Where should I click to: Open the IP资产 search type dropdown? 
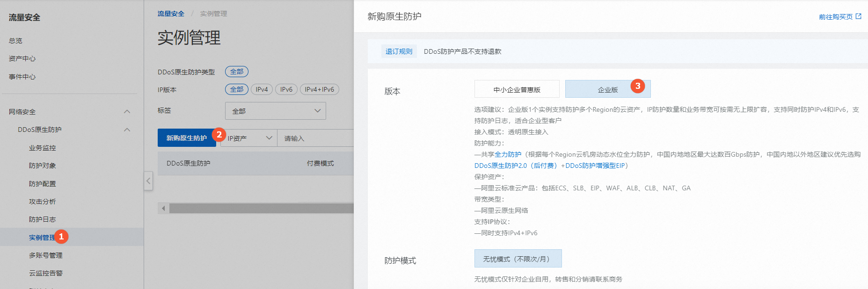pos(249,138)
